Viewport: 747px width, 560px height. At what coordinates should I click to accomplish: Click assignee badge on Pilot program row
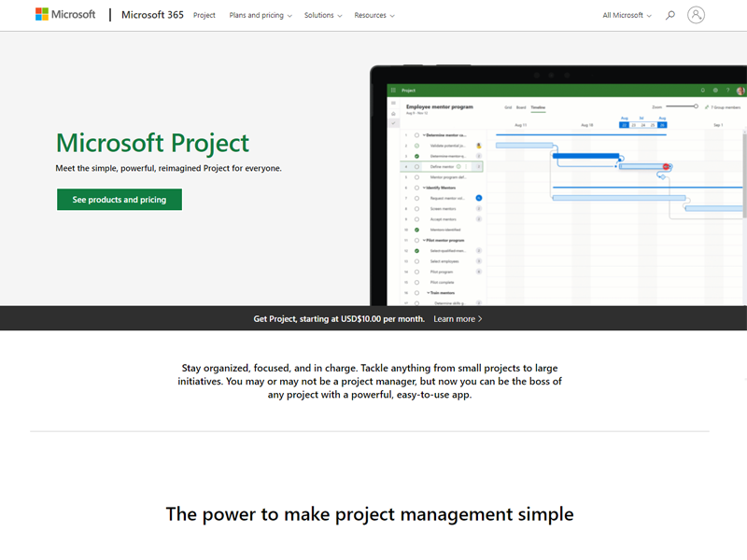click(479, 272)
